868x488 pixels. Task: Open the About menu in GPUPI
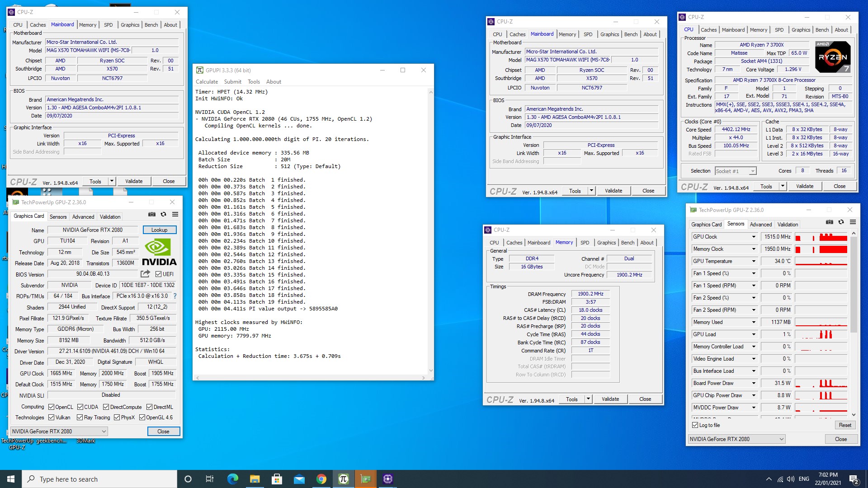pyautogui.click(x=274, y=82)
